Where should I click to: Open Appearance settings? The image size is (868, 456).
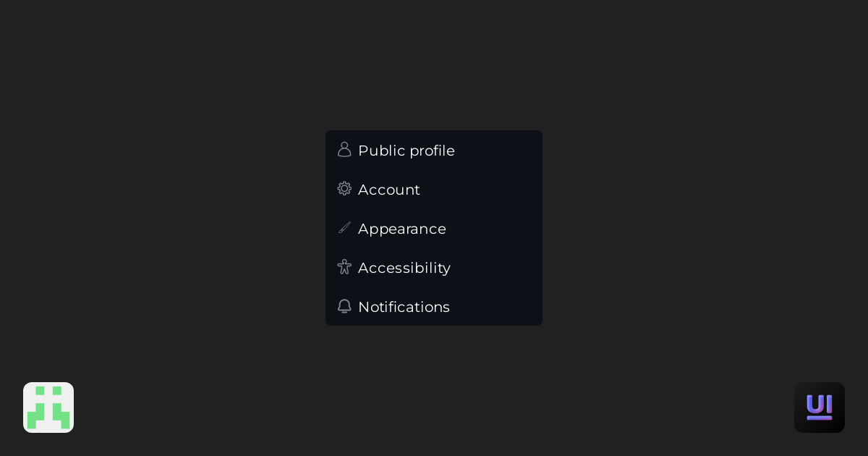(x=401, y=229)
